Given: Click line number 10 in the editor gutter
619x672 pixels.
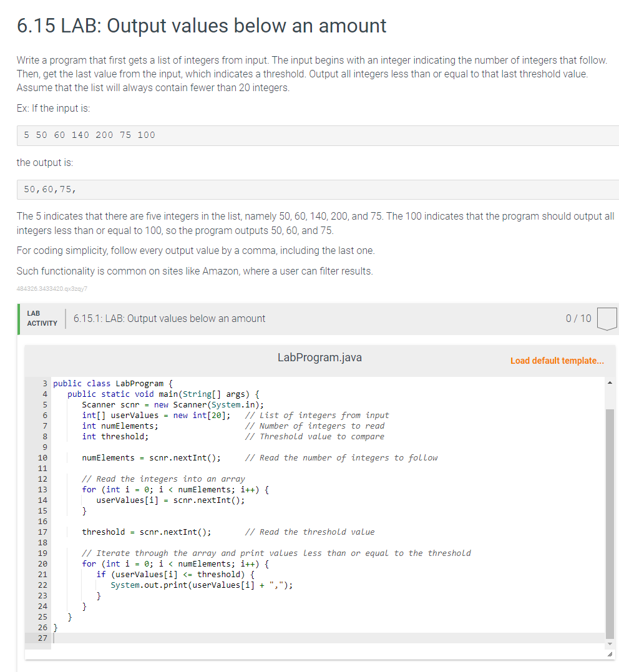Looking at the screenshot, I should (42, 457).
